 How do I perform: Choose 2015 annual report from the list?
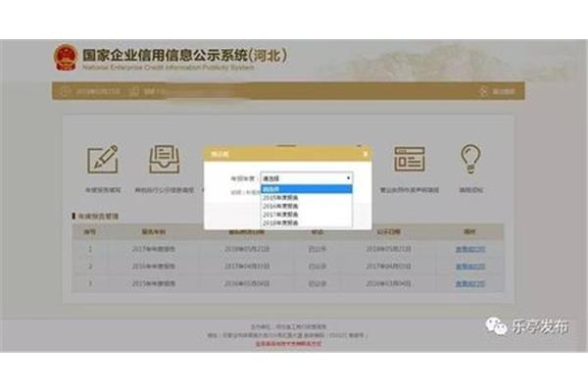pos(307,198)
